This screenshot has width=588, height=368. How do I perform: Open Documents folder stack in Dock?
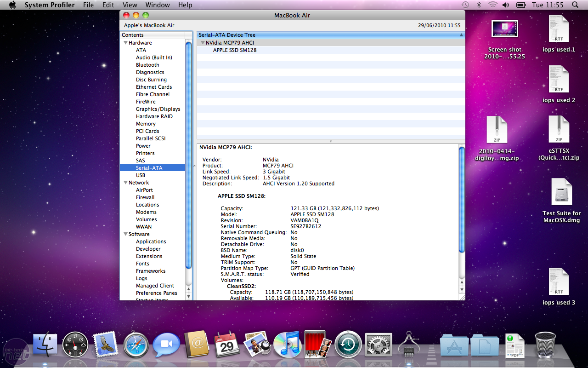tap(484, 345)
